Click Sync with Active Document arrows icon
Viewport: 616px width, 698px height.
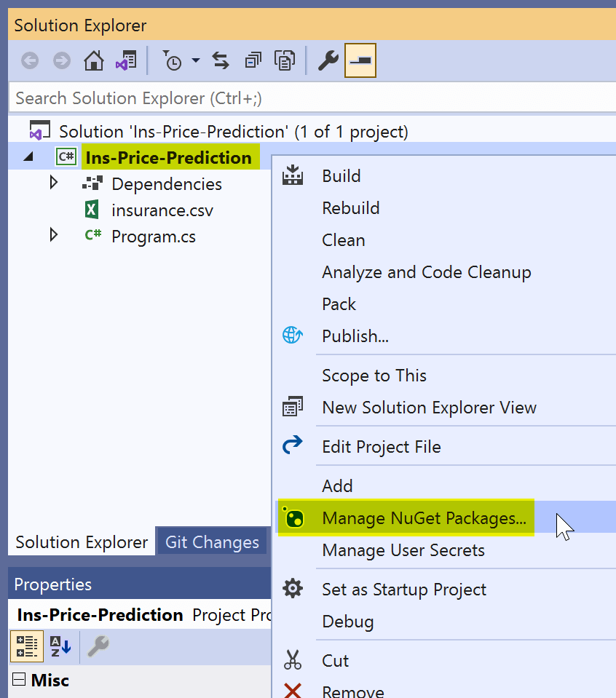(x=221, y=60)
